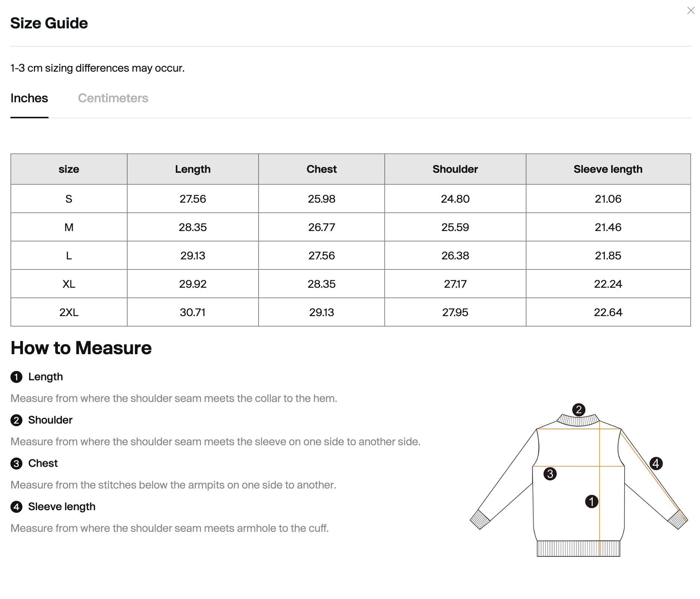Click the Length column header
This screenshot has width=700, height=599.
coord(193,169)
